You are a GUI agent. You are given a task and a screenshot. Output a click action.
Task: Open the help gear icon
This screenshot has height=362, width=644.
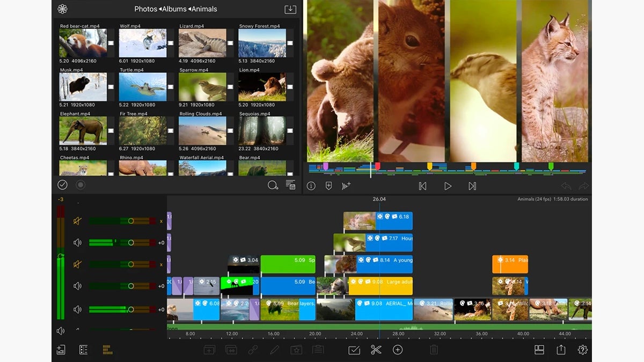[x=583, y=350]
